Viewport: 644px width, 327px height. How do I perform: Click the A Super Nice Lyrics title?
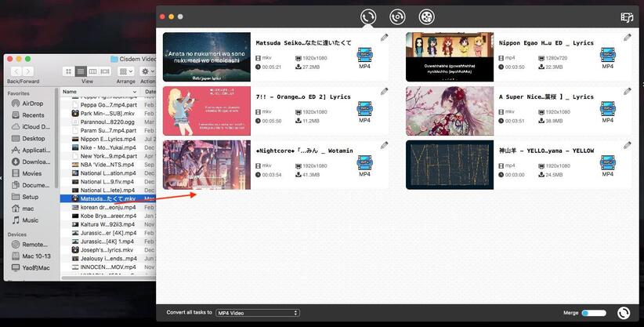pos(546,97)
